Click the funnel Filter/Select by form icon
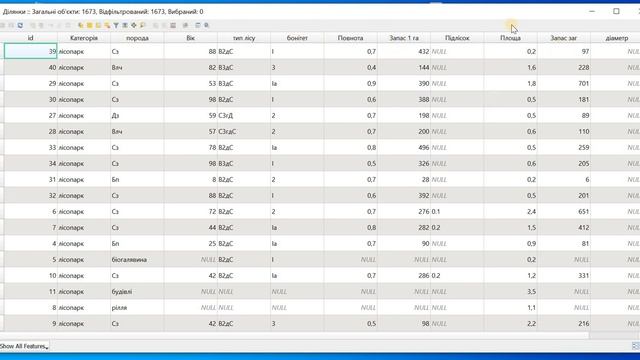640x360 pixels. [x=116, y=25]
